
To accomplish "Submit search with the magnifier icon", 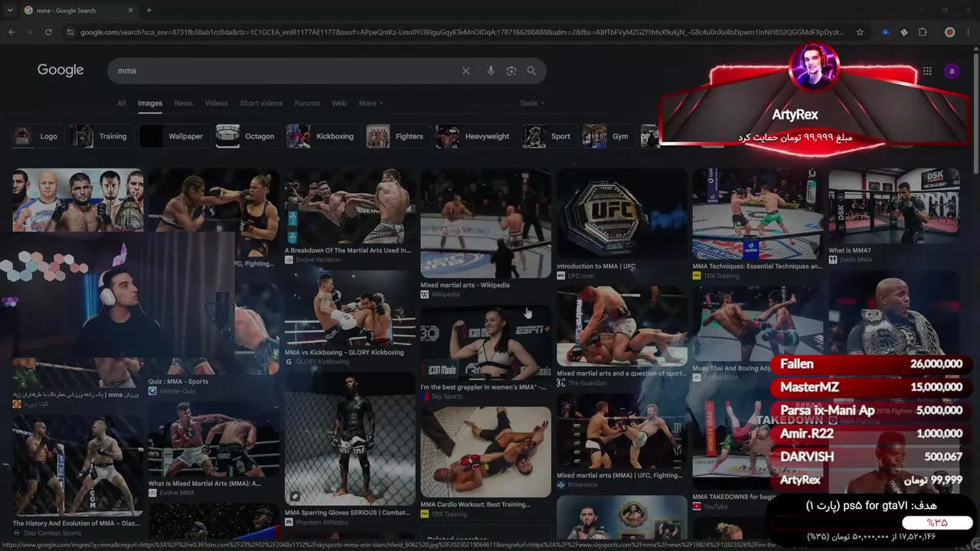I will [x=531, y=70].
